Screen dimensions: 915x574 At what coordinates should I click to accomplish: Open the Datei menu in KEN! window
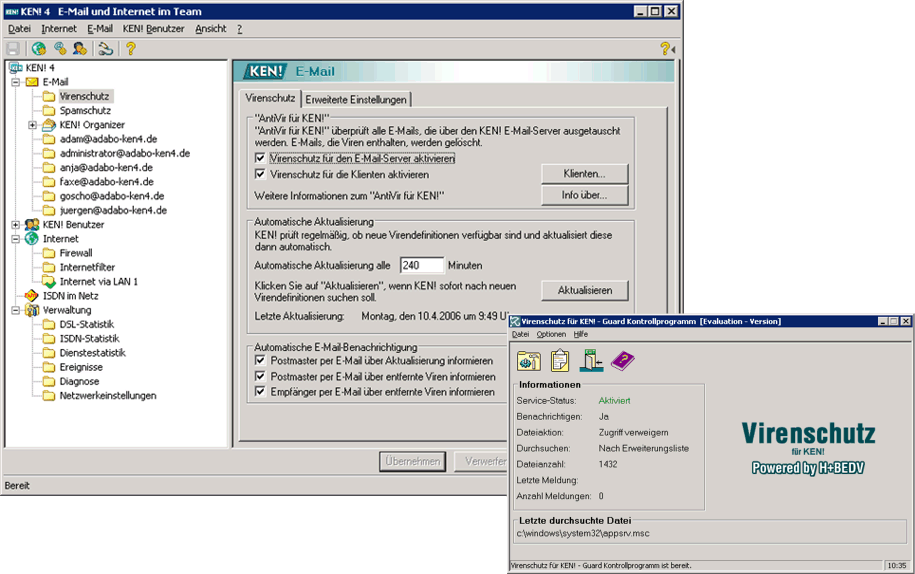coord(19,29)
